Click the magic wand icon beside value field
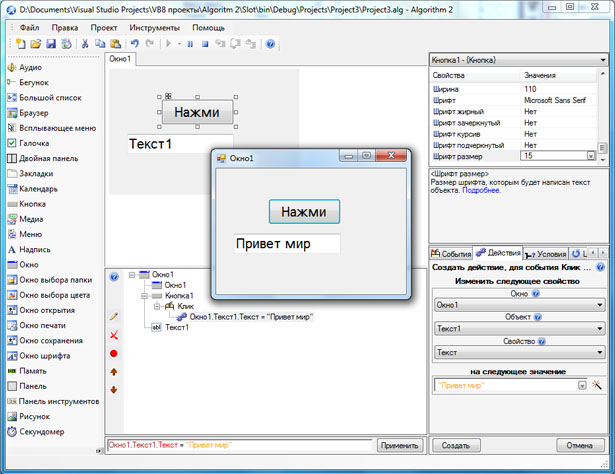This screenshot has width=615, height=474. pyautogui.click(x=597, y=384)
